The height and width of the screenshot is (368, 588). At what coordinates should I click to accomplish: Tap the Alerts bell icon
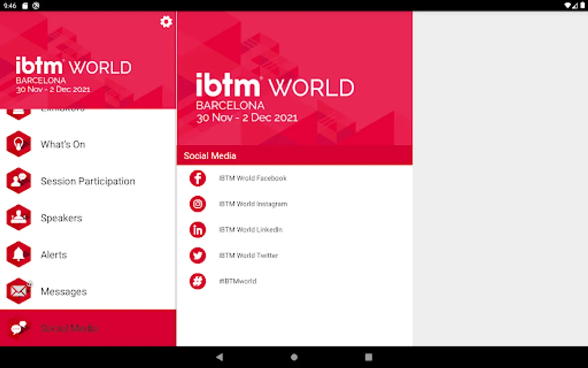19,254
